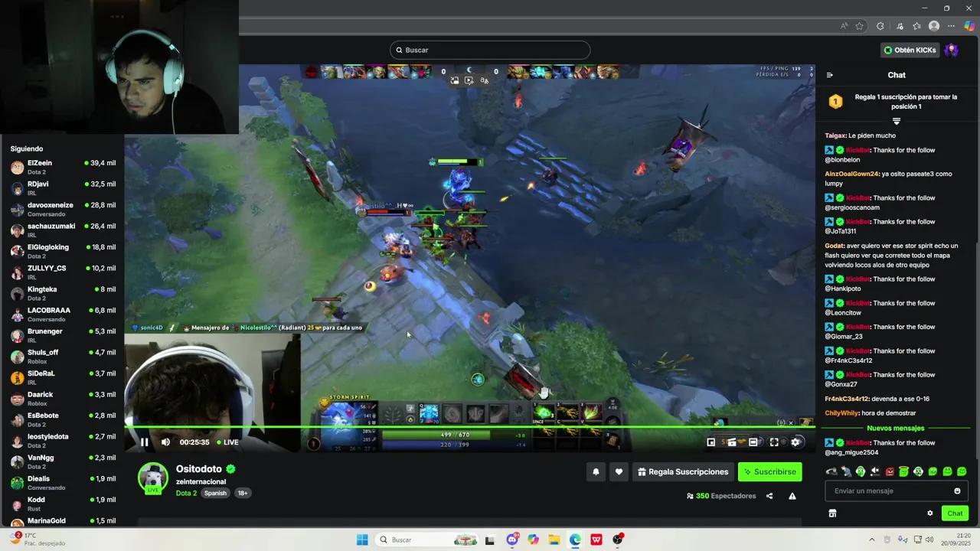This screenshot has width=980, height=551.
Task: Insert the angry red emote
Action: click(x=890, y=471)
